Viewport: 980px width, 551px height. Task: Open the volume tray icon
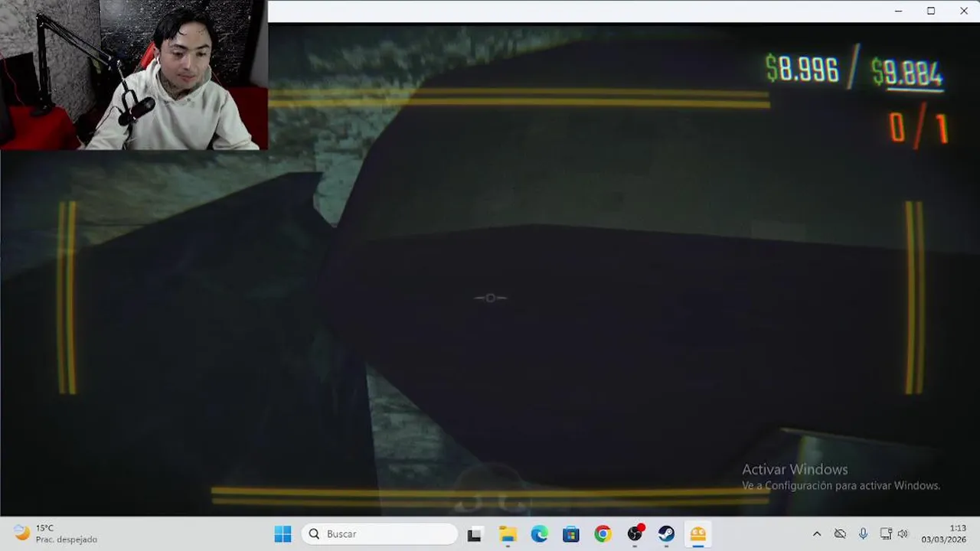tap(903, 534)
